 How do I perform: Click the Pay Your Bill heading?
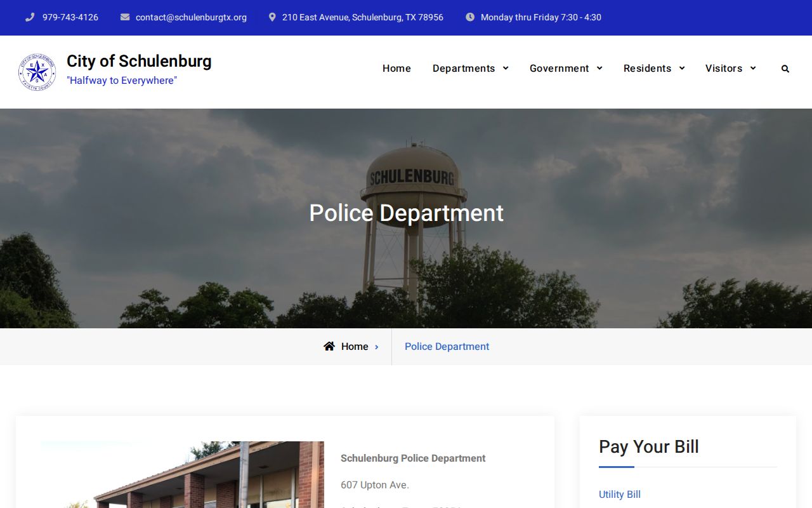point(649,446)
